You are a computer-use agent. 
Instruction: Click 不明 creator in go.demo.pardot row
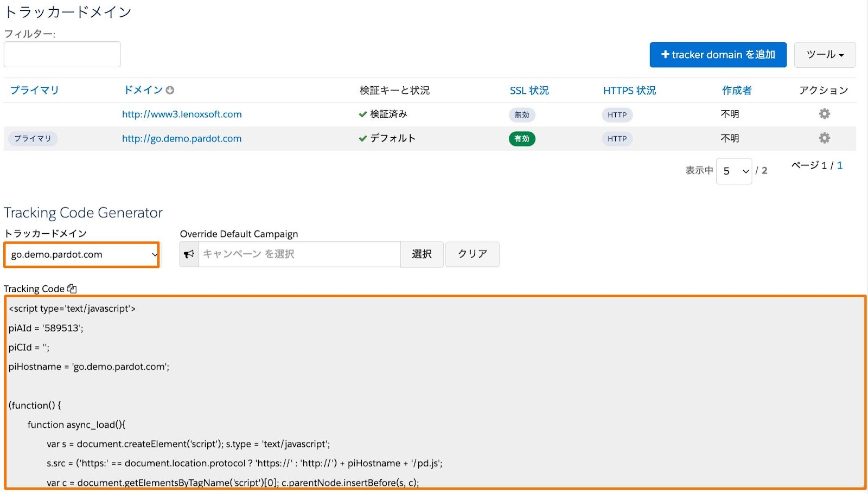[x=730, y=138]
